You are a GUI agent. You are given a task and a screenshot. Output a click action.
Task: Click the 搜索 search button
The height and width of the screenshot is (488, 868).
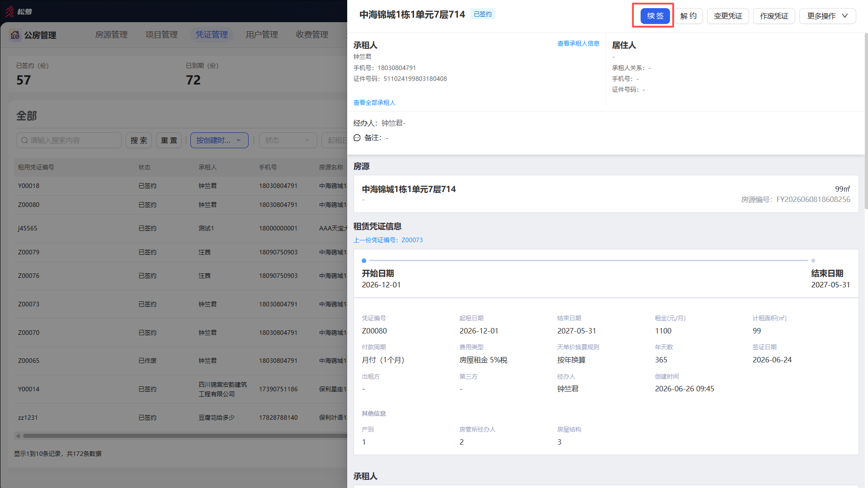[x=139, y=141]
